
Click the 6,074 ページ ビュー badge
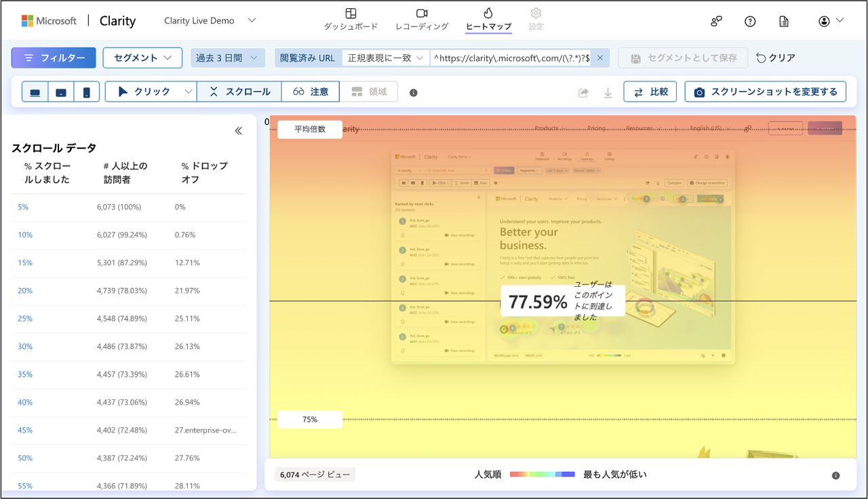click(x=315, y=475)
